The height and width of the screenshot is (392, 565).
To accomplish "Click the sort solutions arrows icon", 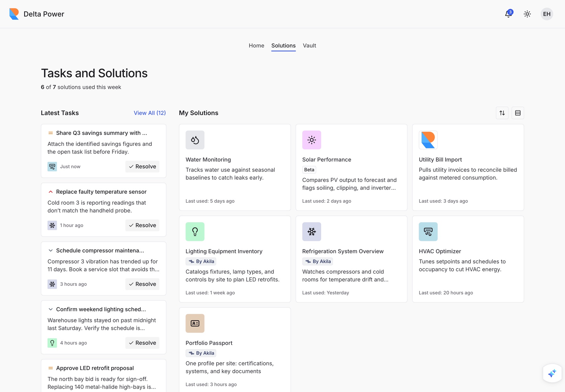I will (502, 113).
